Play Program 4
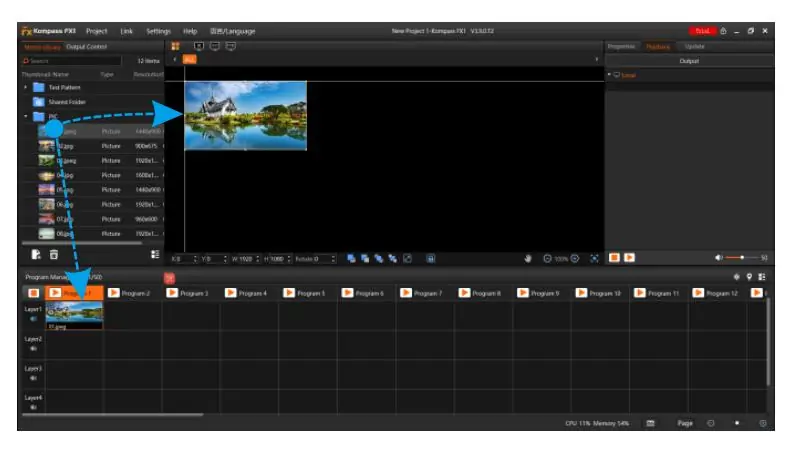 [231, 293]
